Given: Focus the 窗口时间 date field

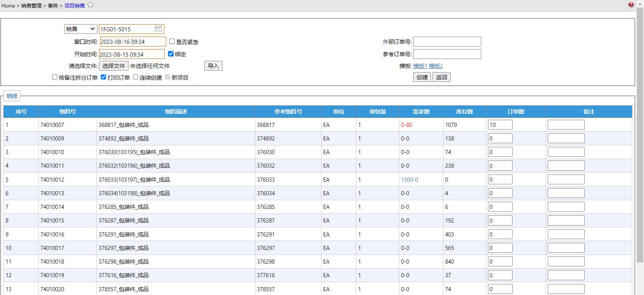Looking at the screenshot, I should pos(133,42).
